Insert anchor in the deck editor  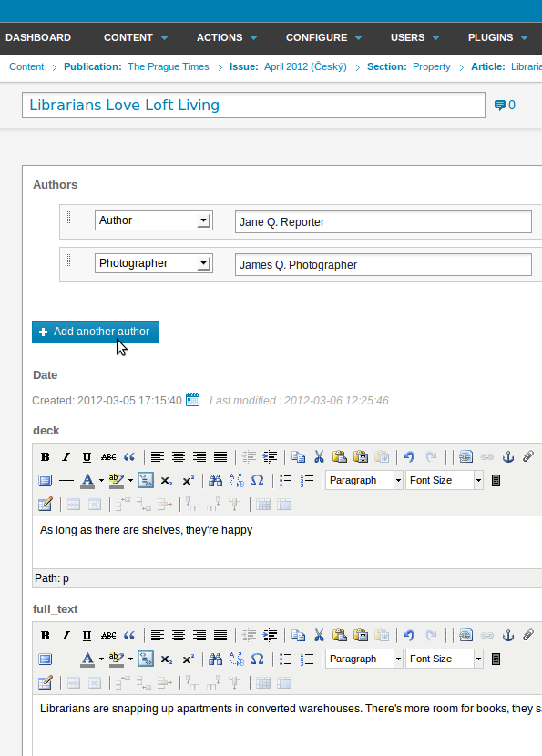508,456
